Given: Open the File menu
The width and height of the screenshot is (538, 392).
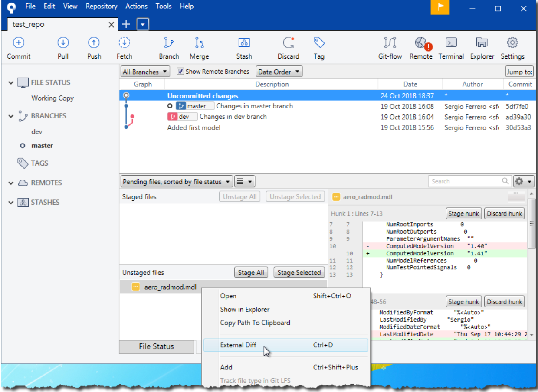Looking at the screenshot, I should (30, 6).
